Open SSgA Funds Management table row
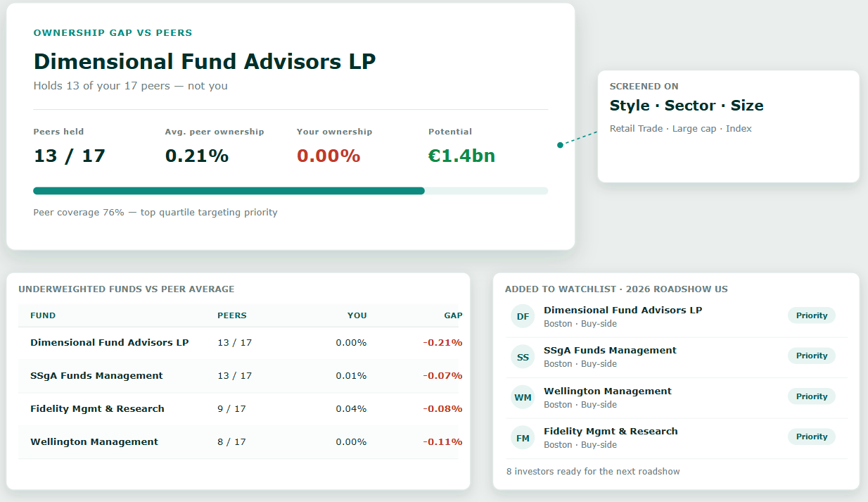Viewport: 868px width, 502px height. click(238, 376)
